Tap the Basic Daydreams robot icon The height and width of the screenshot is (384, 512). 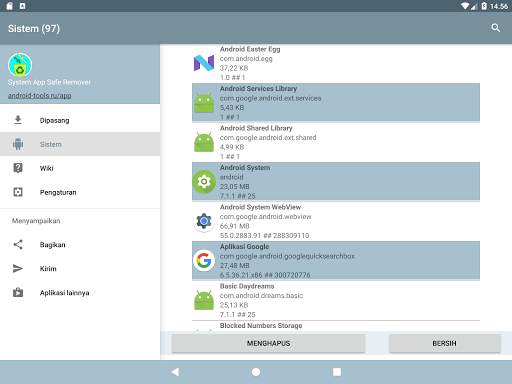click(204, 300)
